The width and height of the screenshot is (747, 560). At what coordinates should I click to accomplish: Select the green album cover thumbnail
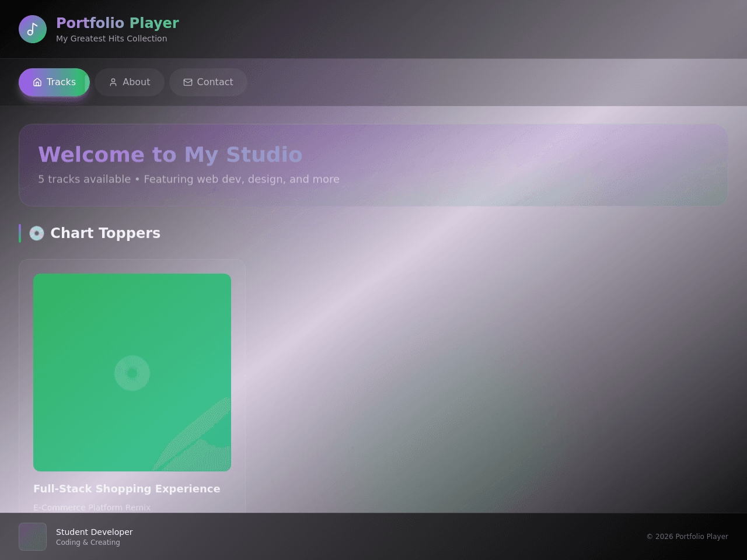point(132,372)
